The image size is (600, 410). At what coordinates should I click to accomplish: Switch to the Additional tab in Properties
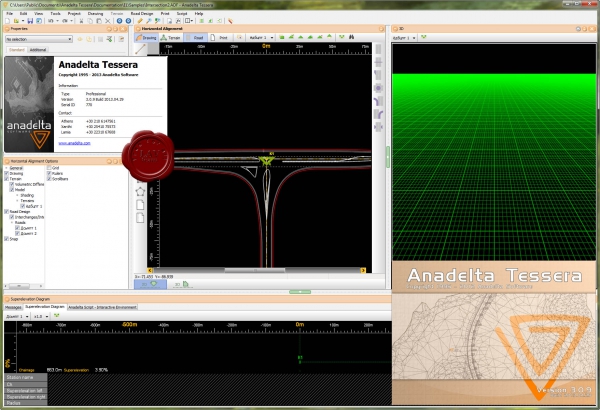click(38, 50)
